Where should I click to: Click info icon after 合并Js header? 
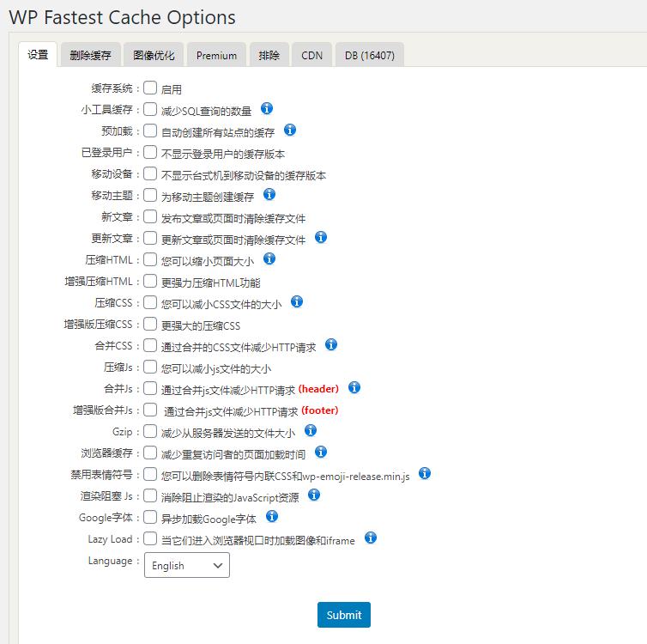(354, 387)
